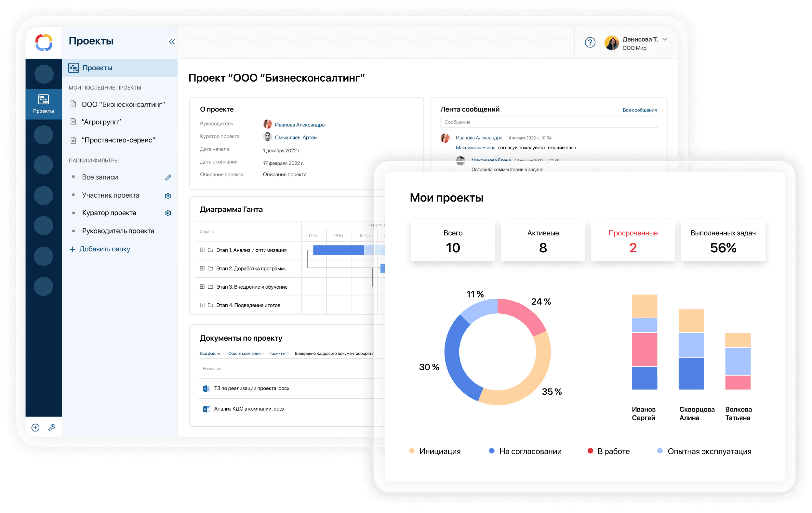Click Скворцова Алина stacked bar
This screenshot has height=513, width=812.
[x=691, y=349]
